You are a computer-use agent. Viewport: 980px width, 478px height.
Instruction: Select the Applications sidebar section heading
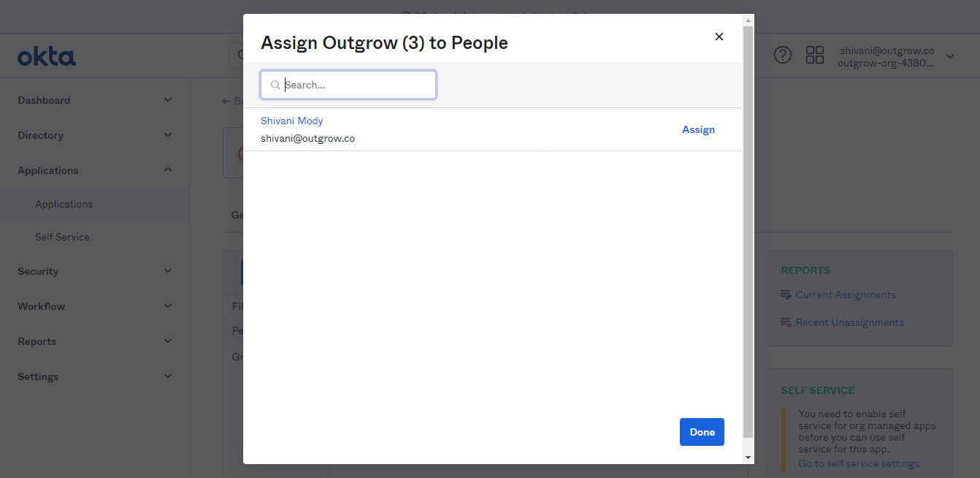coord(47,170)
